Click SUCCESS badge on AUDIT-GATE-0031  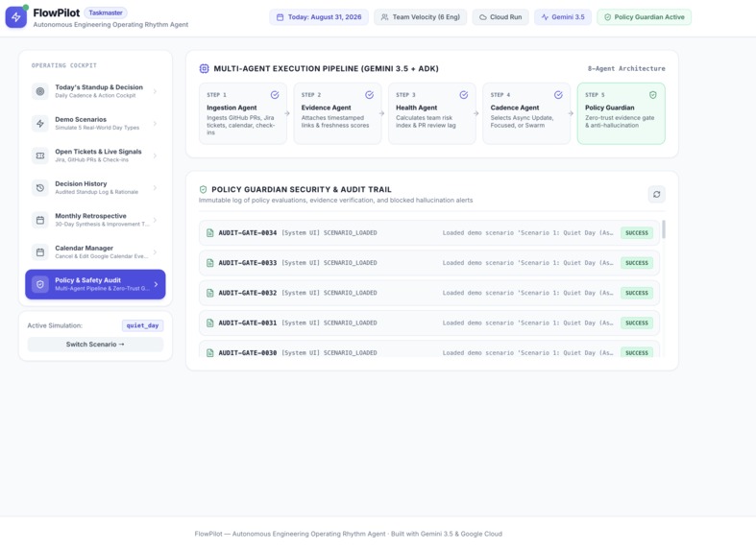(637, 323)
